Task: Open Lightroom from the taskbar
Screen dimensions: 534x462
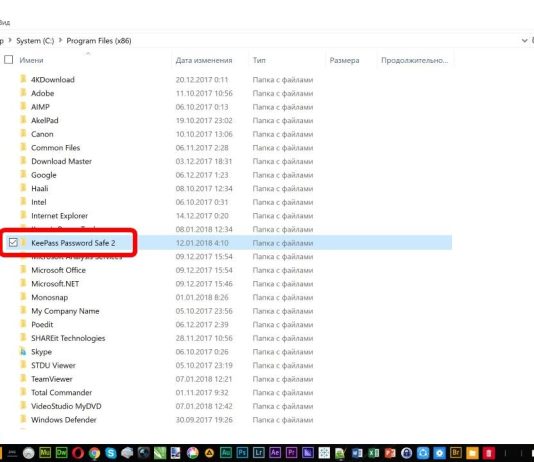Action: (258, 452)
